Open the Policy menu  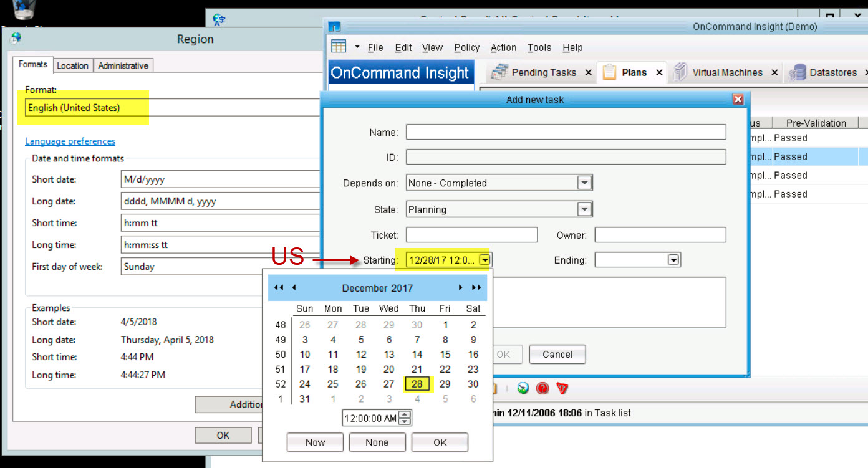tap(467, 47)
